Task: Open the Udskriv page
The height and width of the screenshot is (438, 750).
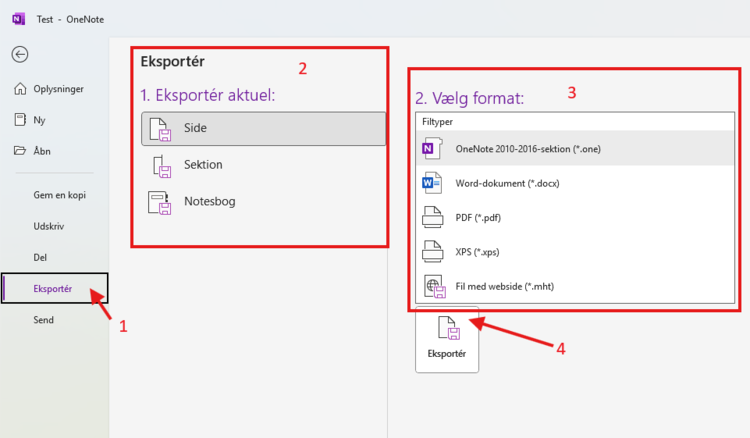Action: [x=51, y=226]
